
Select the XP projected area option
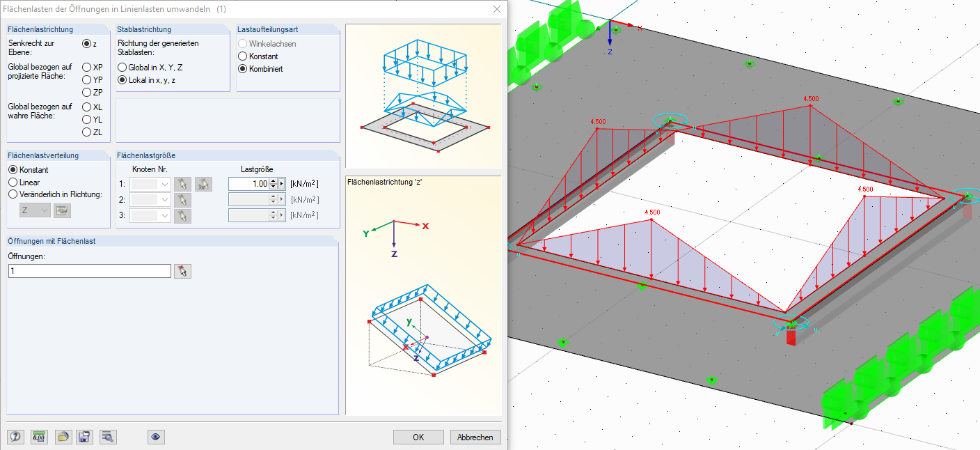87,68
